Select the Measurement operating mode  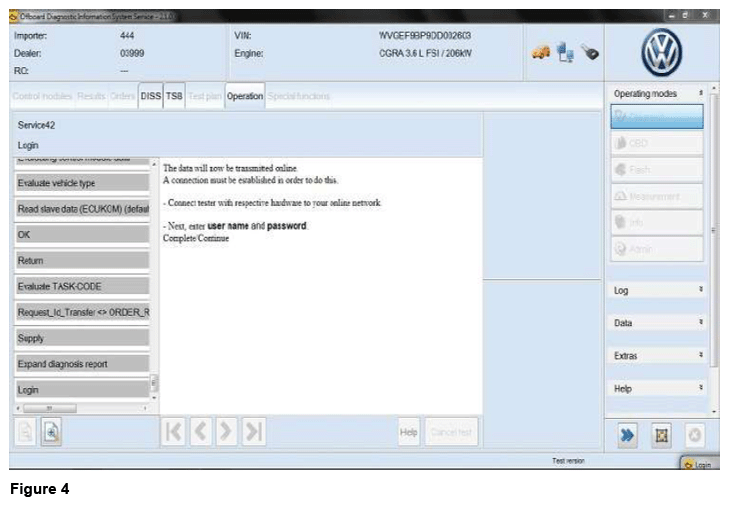(656, 196)
